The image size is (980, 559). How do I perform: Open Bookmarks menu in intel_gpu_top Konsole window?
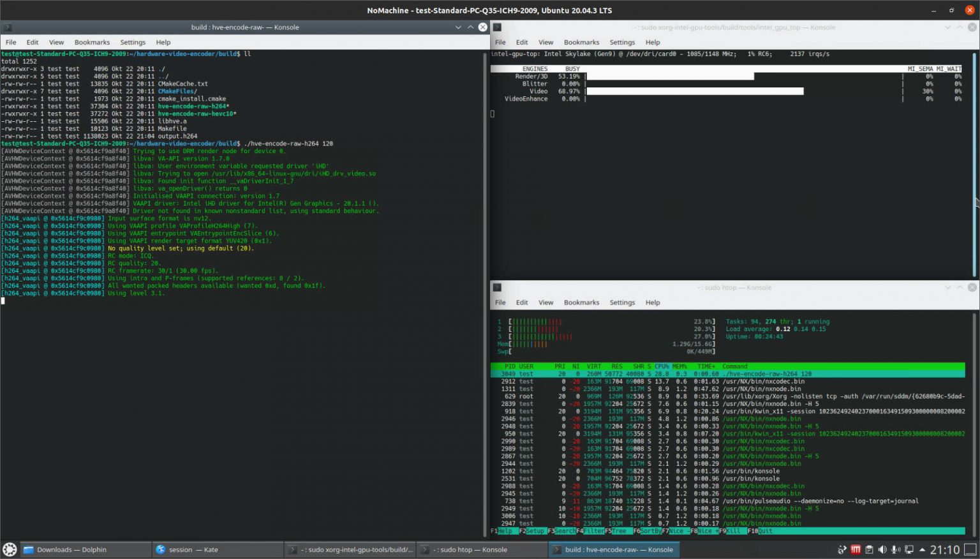pyautogui.click(x=581, y=42)
